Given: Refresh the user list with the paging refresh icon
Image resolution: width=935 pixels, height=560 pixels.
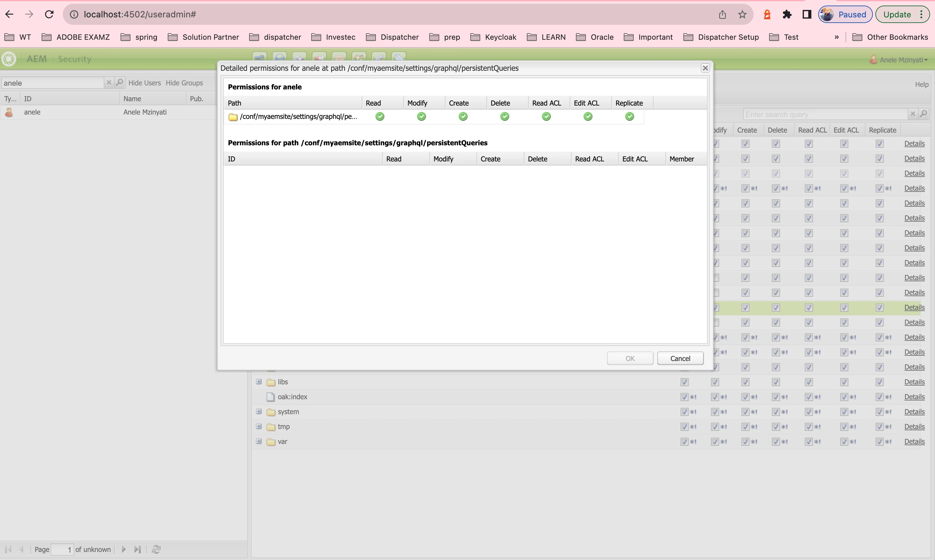Looking at the screenshot, I should click(x=156, y=549).
